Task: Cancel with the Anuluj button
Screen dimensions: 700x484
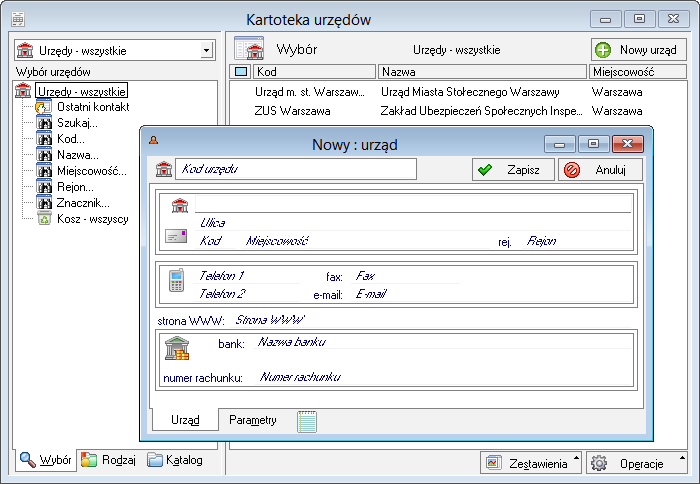Action: point(600,170)
